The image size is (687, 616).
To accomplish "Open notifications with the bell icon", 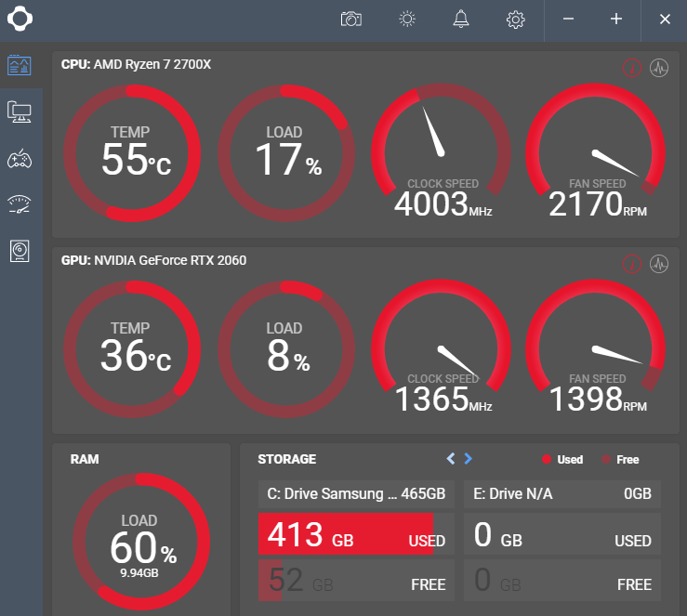I will [x=461, y=20].
